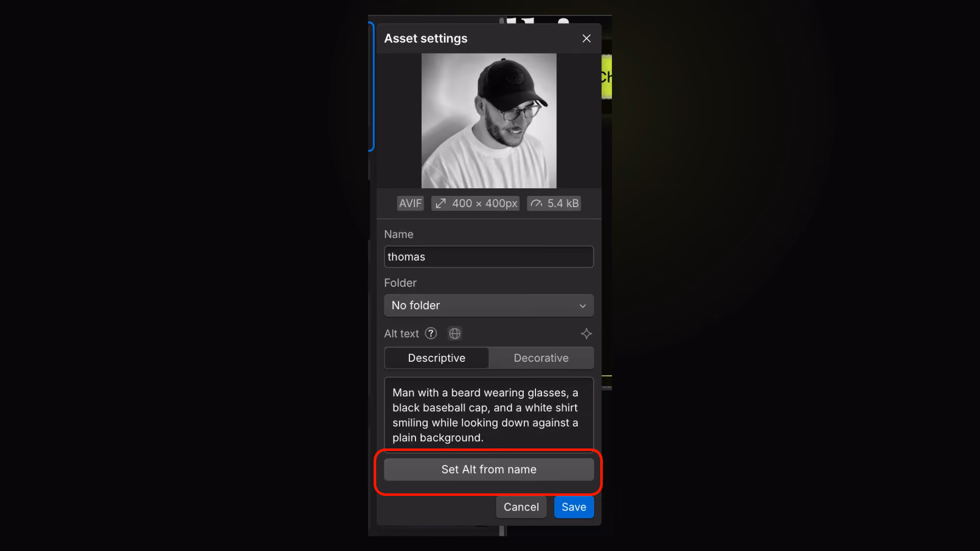The width and height of the screenshot is (980, 551).
Task: Select the asset preview image of the man
Action: coord(489,121)
